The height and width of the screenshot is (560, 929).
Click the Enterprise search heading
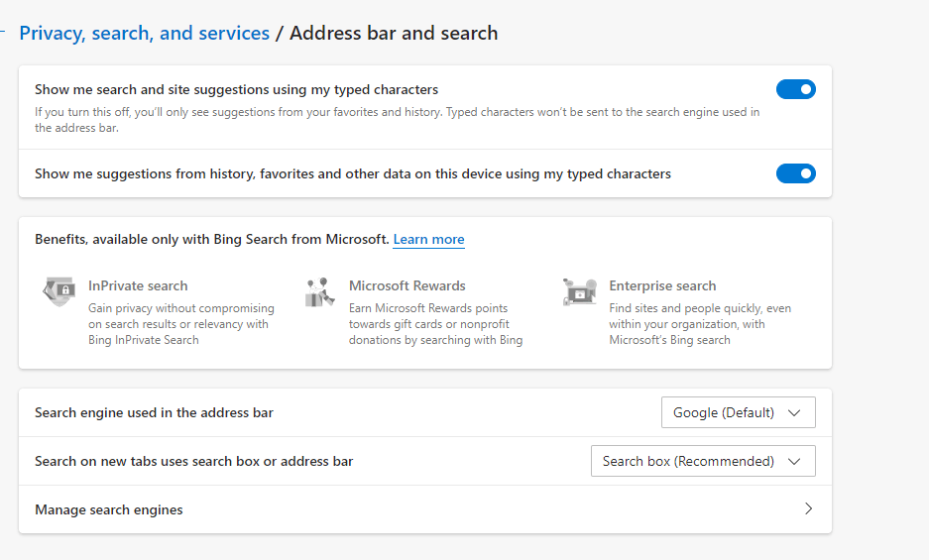(x=662, y=285)
